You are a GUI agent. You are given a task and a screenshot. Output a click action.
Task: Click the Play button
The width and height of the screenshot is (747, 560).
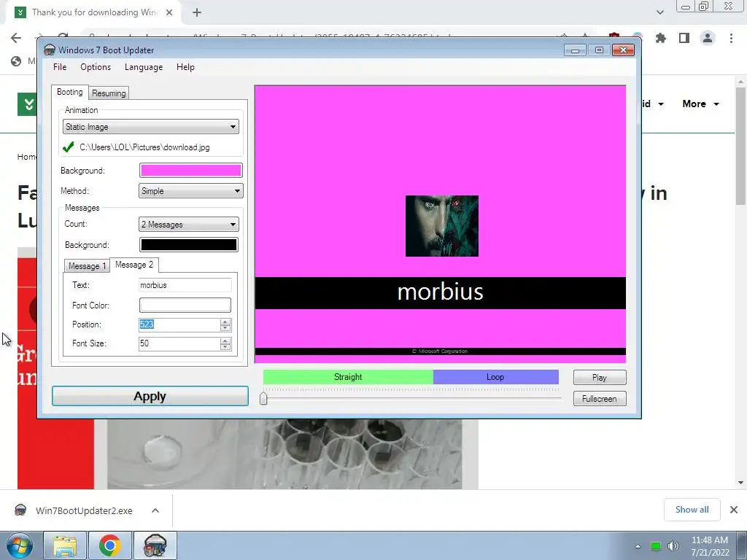600,378
